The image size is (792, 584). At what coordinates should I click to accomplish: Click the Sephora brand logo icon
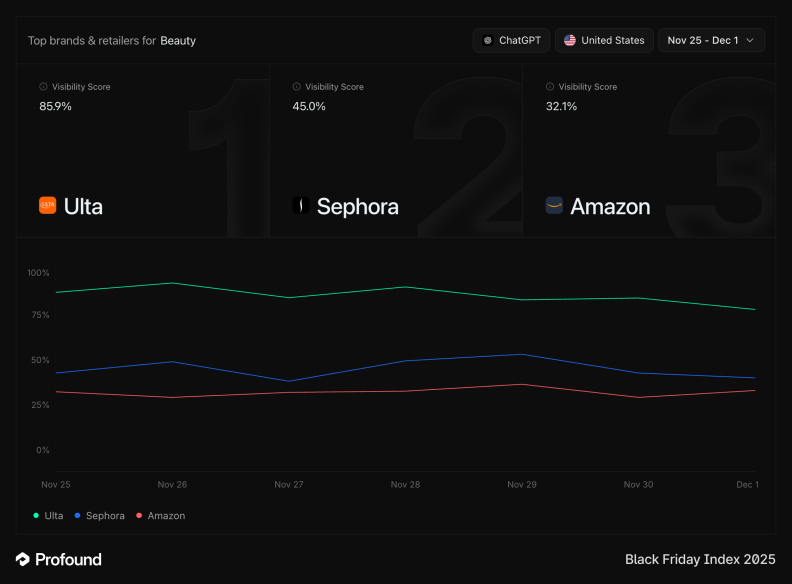298,206
